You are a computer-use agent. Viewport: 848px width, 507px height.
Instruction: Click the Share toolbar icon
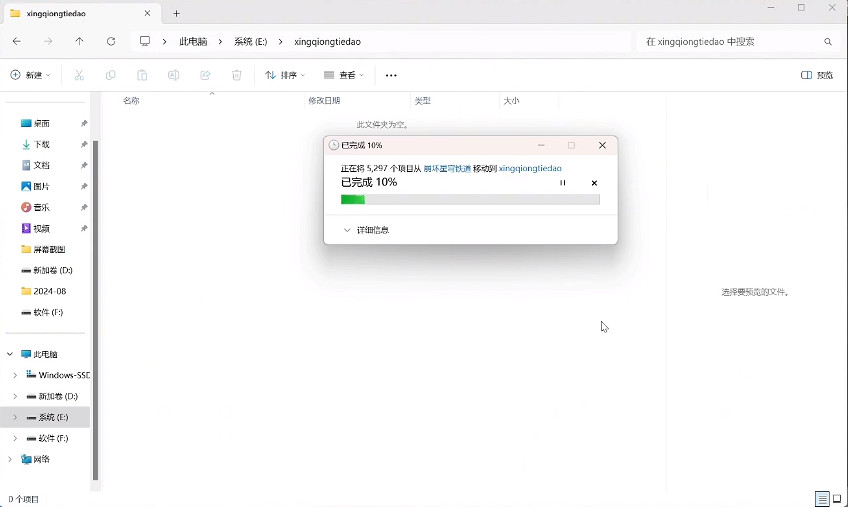[x=205, y=75]
